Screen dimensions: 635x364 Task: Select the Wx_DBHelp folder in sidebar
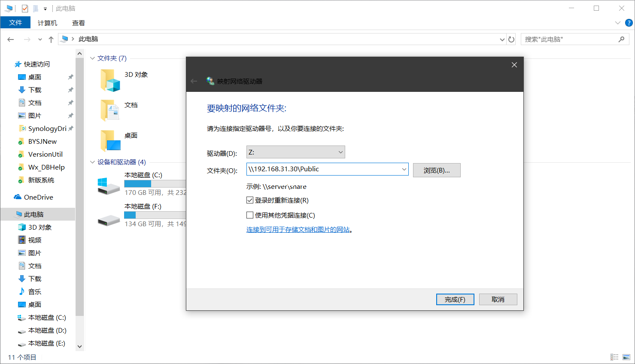coord(46,167)
